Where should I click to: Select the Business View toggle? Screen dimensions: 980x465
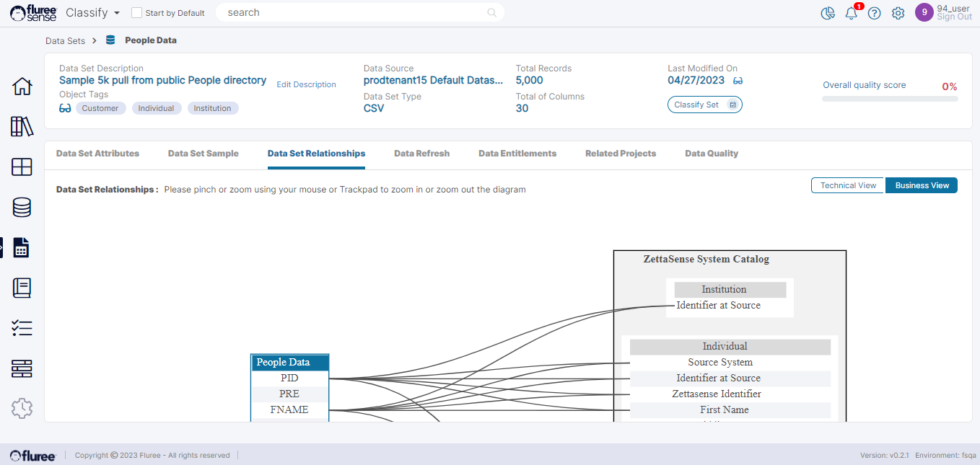[922, 185]
